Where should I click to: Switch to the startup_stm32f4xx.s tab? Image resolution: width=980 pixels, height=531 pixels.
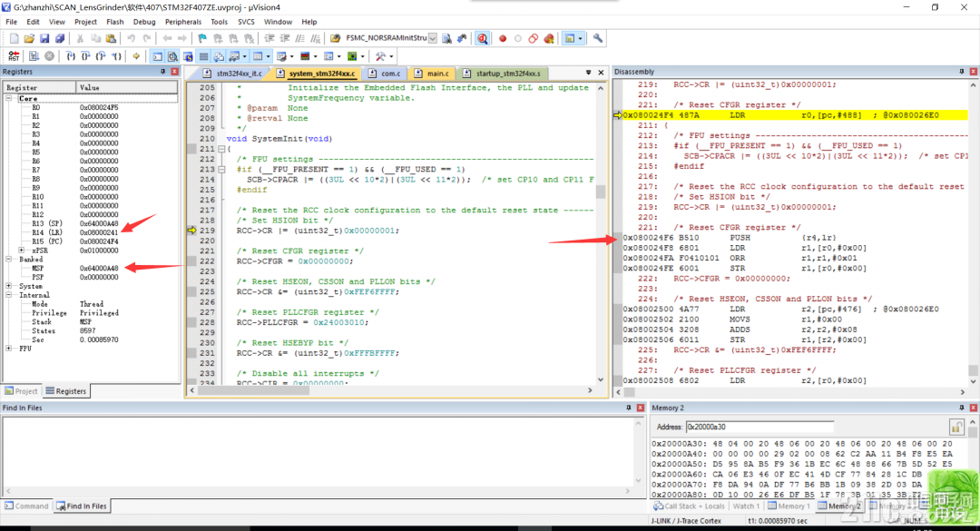pyautogui.click(x=503, y=74)
